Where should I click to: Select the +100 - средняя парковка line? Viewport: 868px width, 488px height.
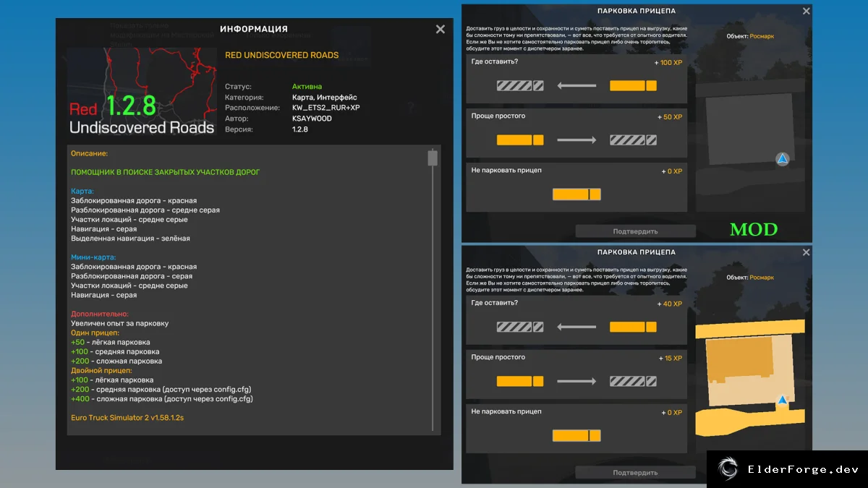tap(115, 352)
